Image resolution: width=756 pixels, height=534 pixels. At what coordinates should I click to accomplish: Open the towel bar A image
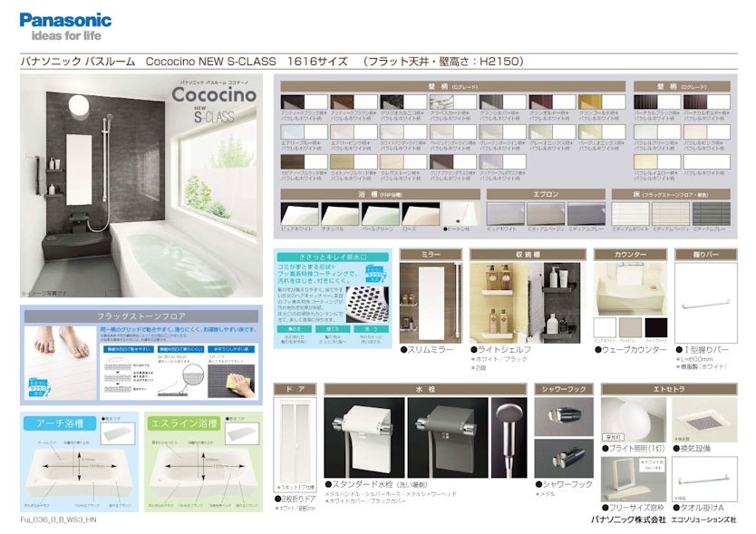tap(705, 479)
